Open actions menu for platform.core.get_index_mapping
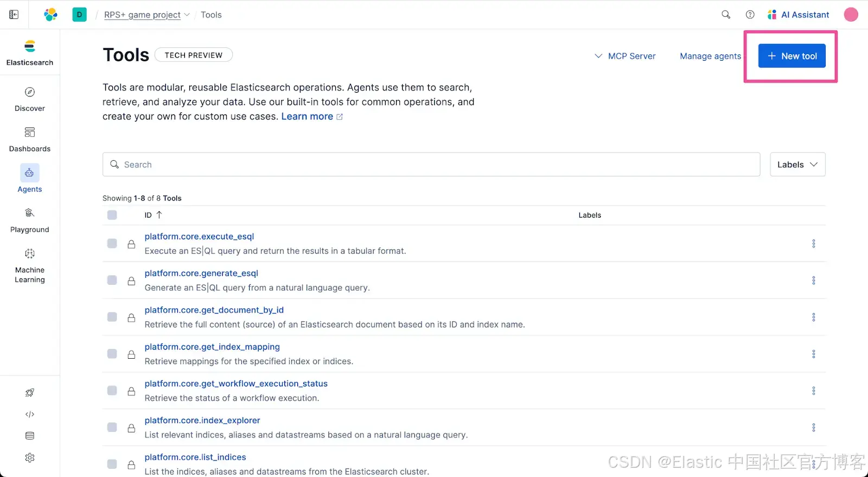Viewport: 868px width, 477px height. (813, 354)
